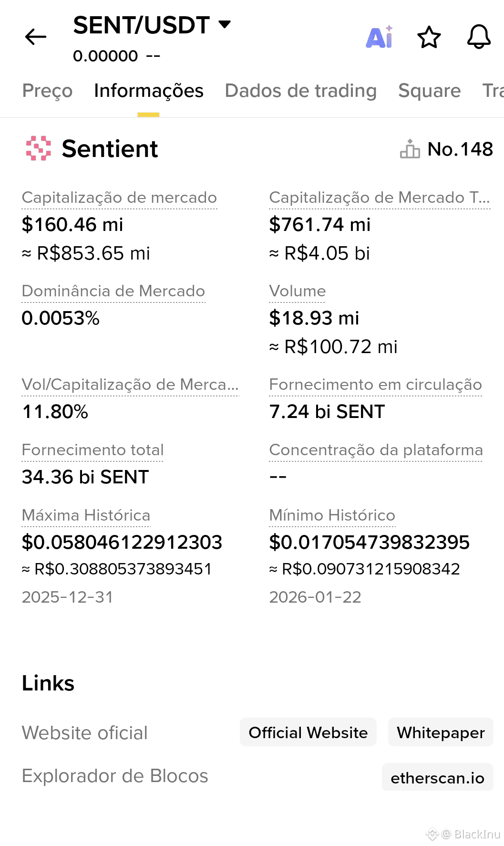The height and width of the screenshot is (846, 504).
Task: Open the Whitepaper link
Action: pos(441,732)
